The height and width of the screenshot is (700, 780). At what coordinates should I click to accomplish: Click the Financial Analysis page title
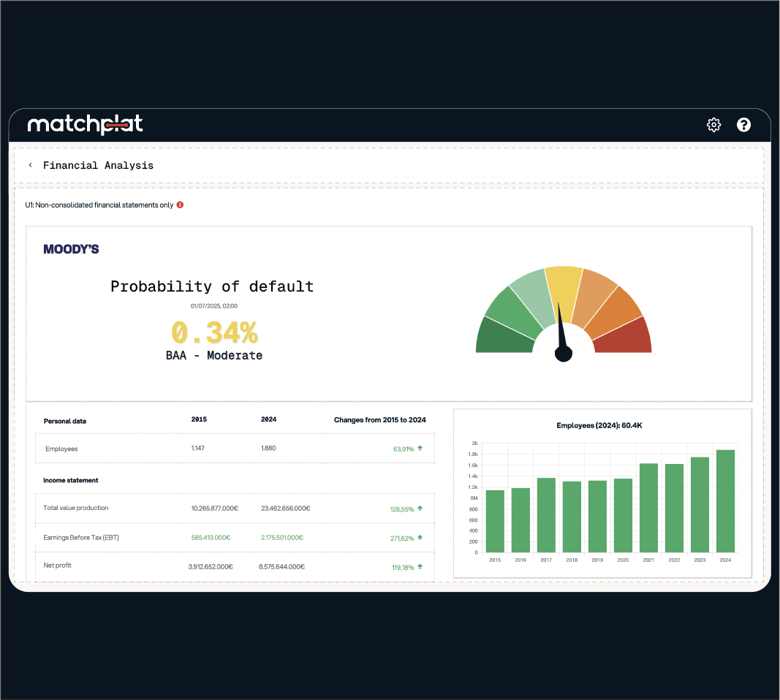[98, 165]
